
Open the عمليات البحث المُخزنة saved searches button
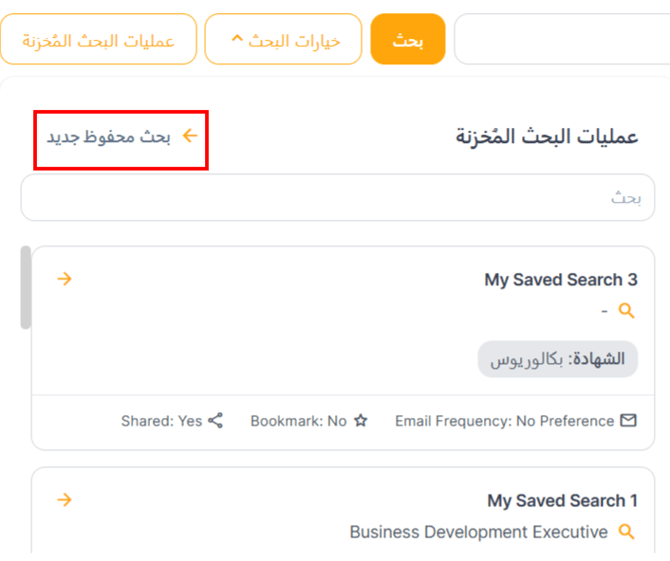click(x=98, y=40)
